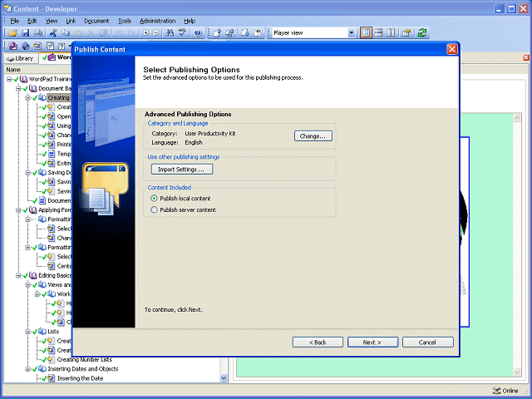Click the Check in document icon
The width and height of the screenshot is (532, 399).
[x=218, y=33]
